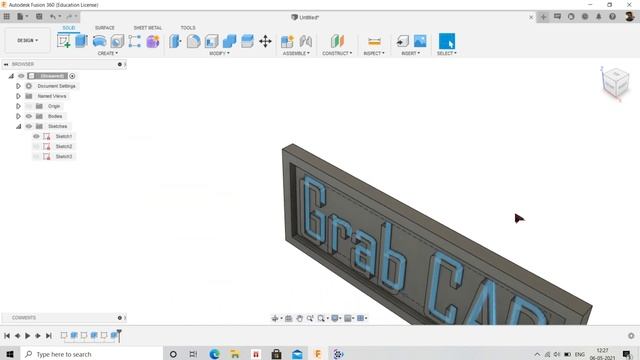Toggle visibility of the Bodies folder
The width and height of the screenshot is (640, 360).
(29, 116)
